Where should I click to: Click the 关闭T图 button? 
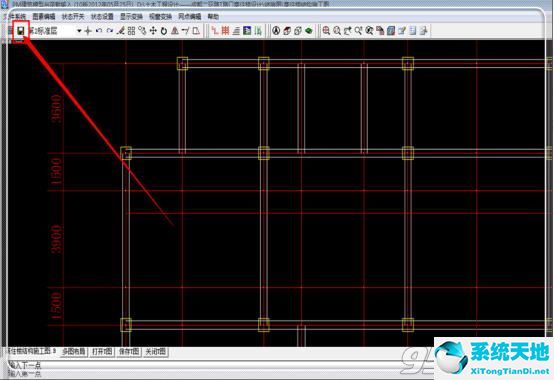click(155, 352)
